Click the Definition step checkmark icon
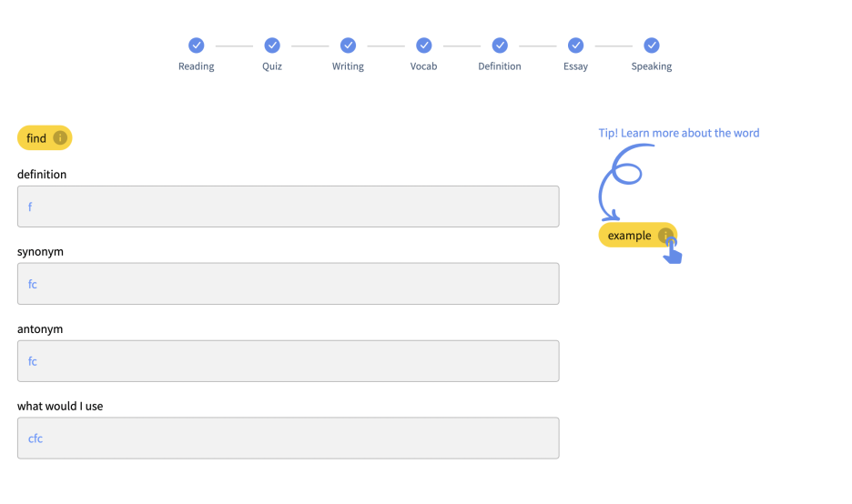Viewport: 852px width, 504px height. 500,45
